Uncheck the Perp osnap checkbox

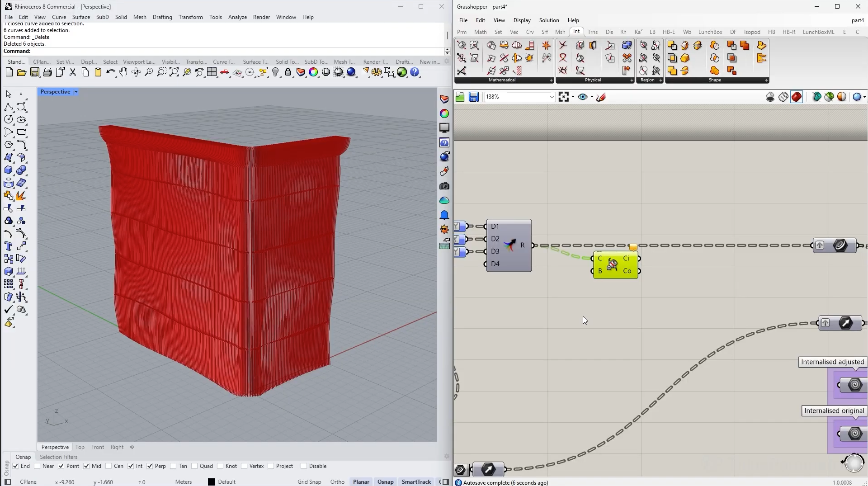(x=150, y=466)
